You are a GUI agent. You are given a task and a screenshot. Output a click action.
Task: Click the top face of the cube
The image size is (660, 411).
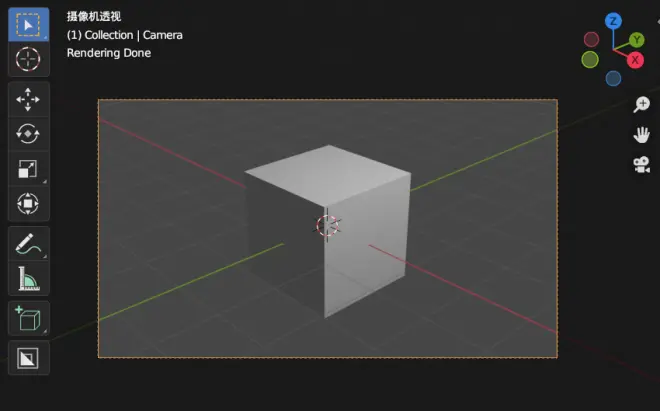[x=328, y=174]
